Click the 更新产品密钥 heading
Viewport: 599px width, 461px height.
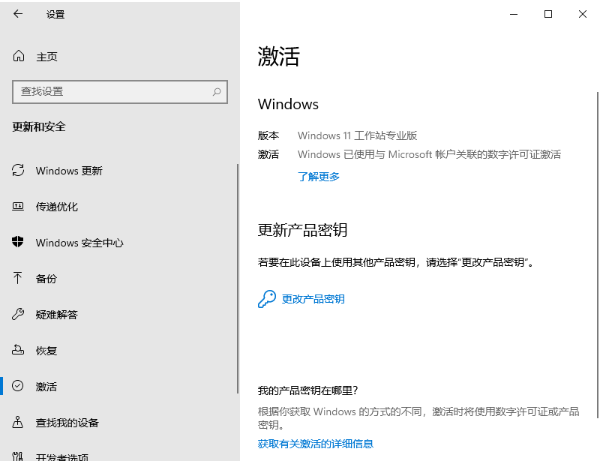pos(303,230)
